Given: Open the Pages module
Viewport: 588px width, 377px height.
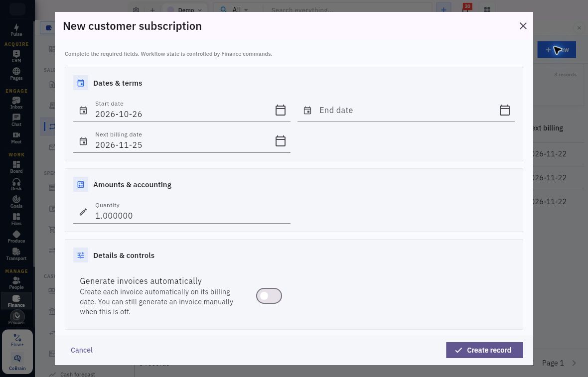Looking at the screenshot, I should pyautogui.click(x=16, y=74).
